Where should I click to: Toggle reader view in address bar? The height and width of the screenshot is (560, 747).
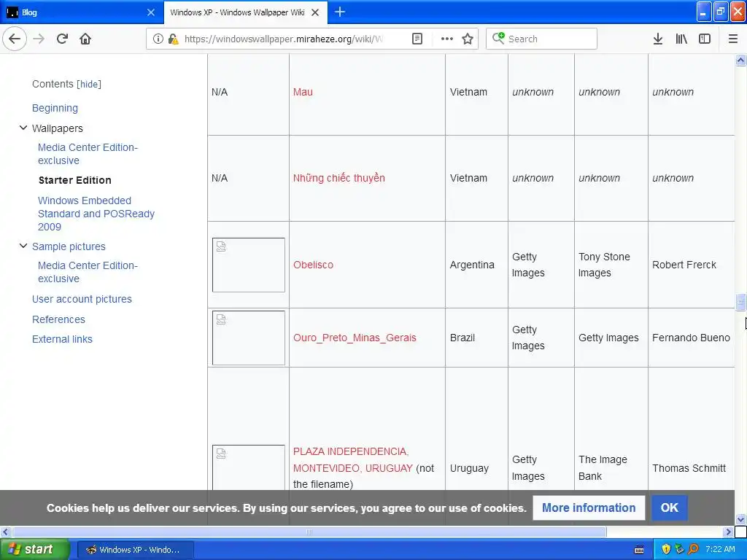coord(417,39)
